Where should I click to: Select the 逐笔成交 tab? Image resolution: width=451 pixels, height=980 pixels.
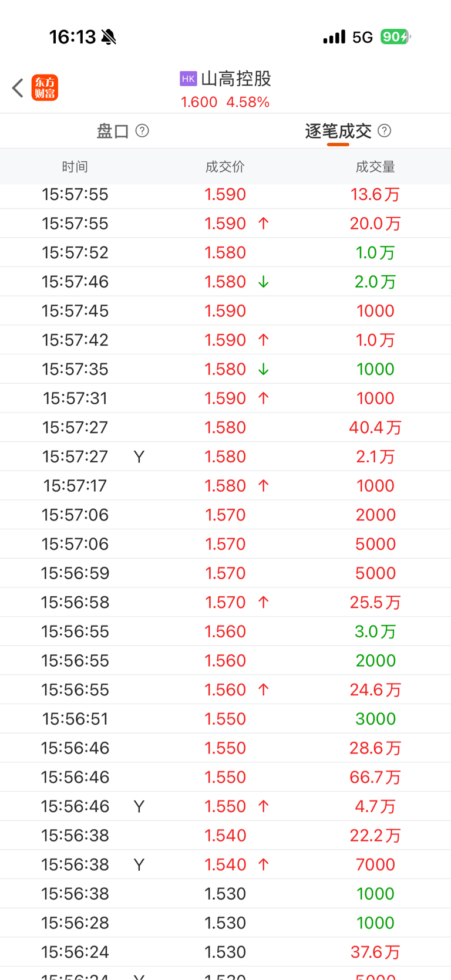pyautogui.click(x=338, y=131)
